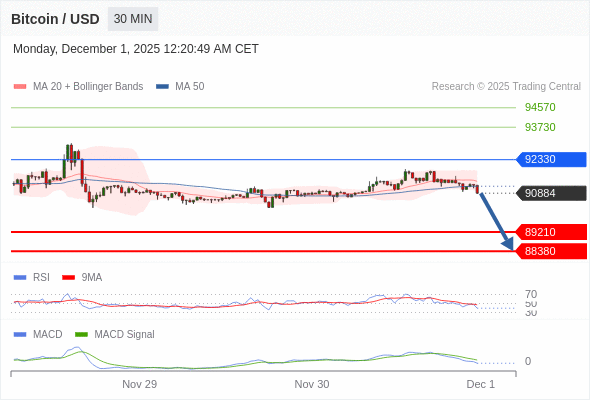This screenshot has width=590, height=400.
Task: Click the MA 20 + Bollinger Bands label
Action: (x=88, y=87)
